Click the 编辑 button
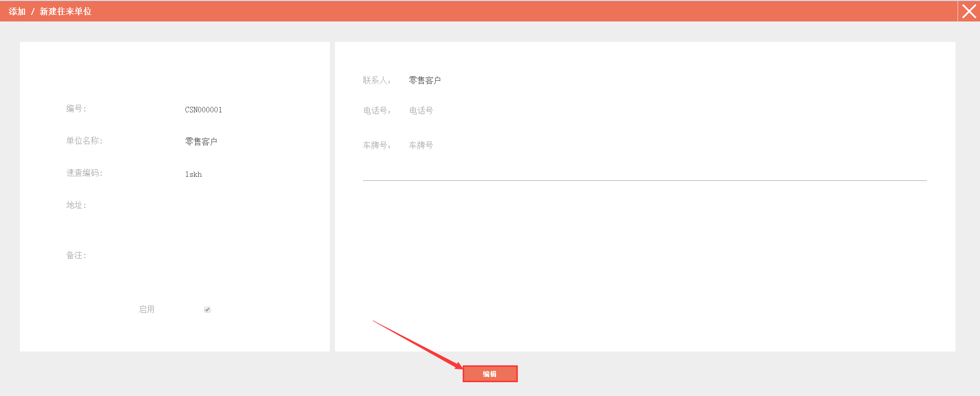980x396 pixels. pos(490,374)
